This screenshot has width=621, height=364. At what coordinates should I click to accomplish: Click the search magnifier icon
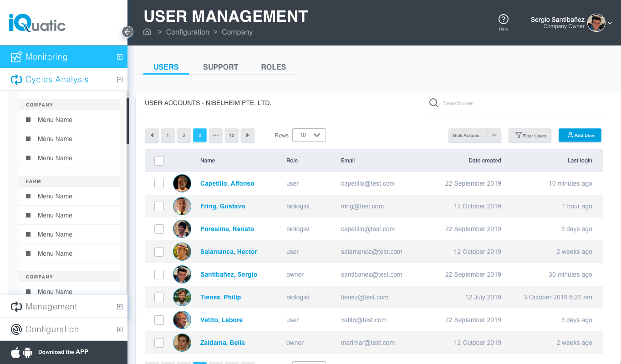tap(433, 103)
